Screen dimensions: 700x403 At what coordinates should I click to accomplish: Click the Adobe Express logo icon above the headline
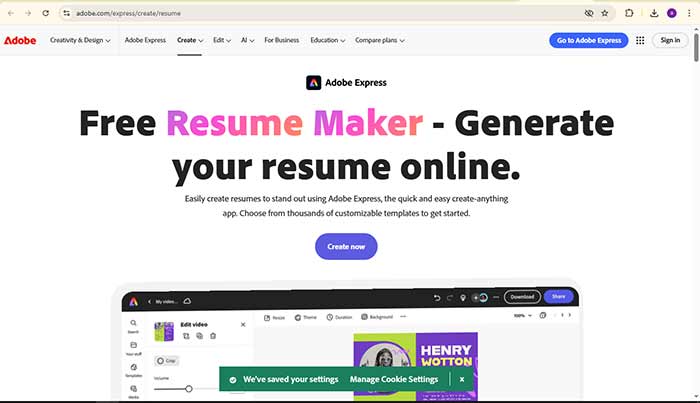point(313,83)
